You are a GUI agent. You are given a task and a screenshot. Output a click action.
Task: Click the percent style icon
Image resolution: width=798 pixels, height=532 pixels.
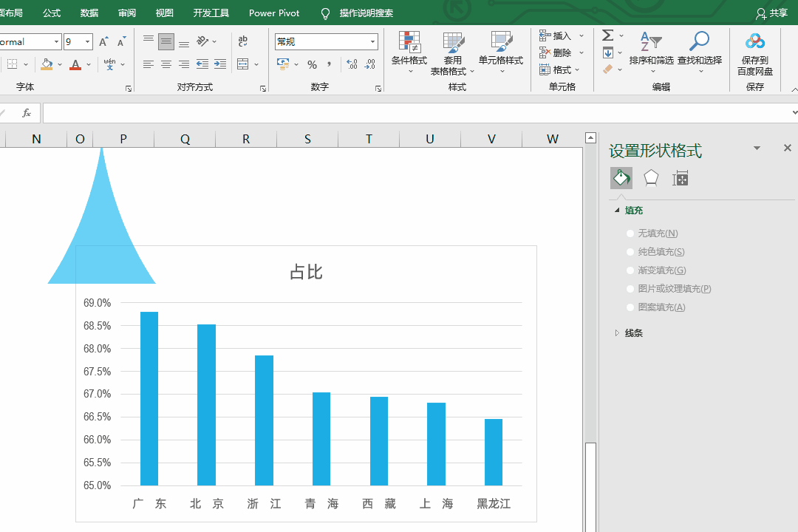pos(312,65)
